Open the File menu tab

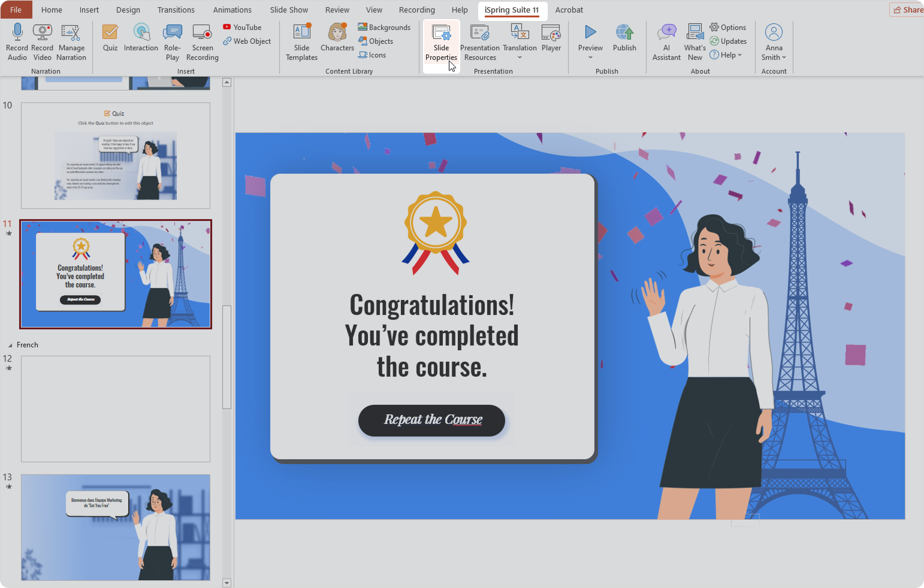[x=16, y=10]
